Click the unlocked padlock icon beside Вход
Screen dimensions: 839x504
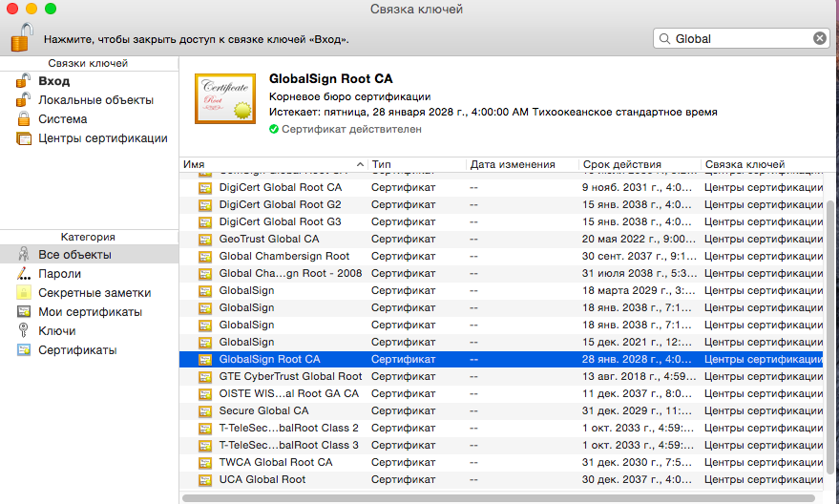(x=24, y=81)
